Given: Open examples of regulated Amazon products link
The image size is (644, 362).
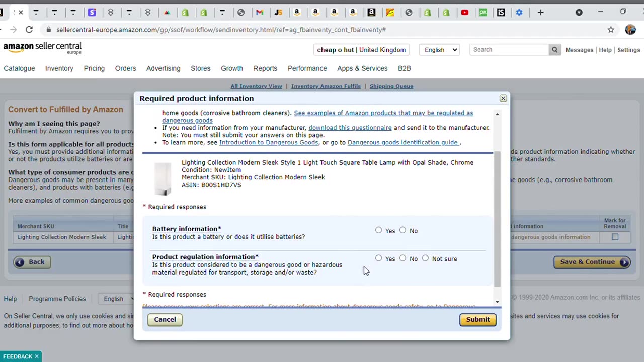Looking at the screenshot, I should (383, 113).
